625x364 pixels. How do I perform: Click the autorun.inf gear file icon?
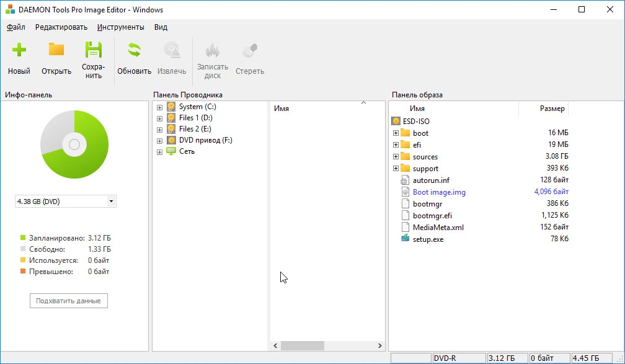(x=405, y=180)
